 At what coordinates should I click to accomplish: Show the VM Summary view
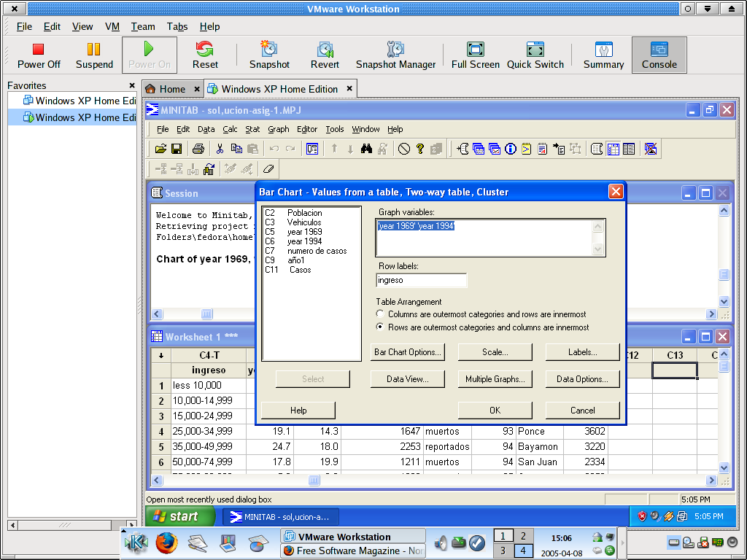pyautogui.click(x=603, y=55)
